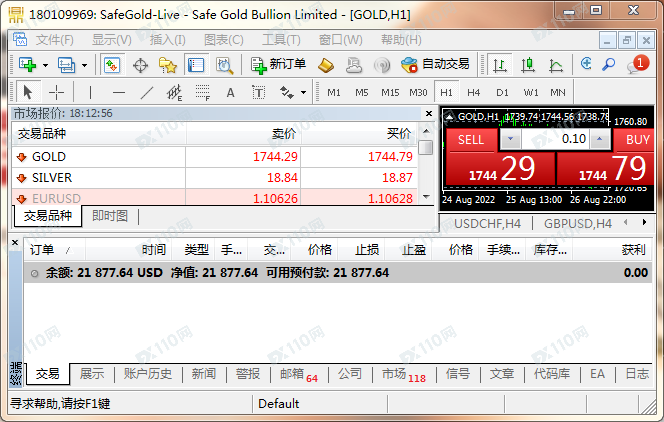This screenshot has height=422, width=664.
Task: Select the cursor arrow tool
Action: pos(28,92)
